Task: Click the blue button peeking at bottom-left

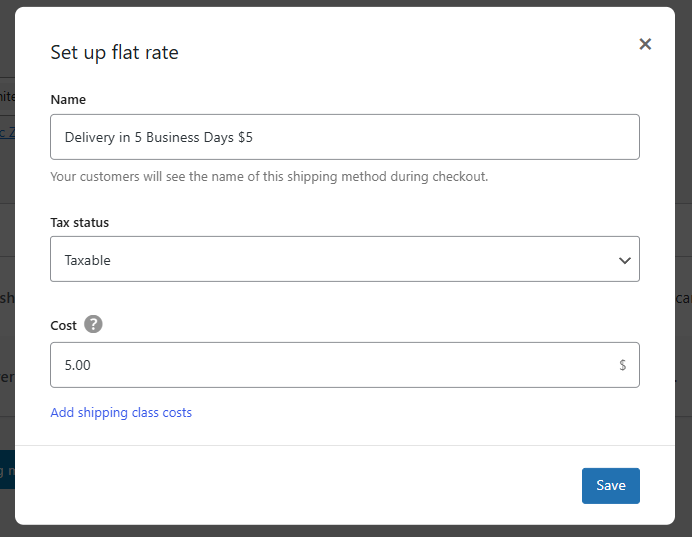Action: pos(7,468)
